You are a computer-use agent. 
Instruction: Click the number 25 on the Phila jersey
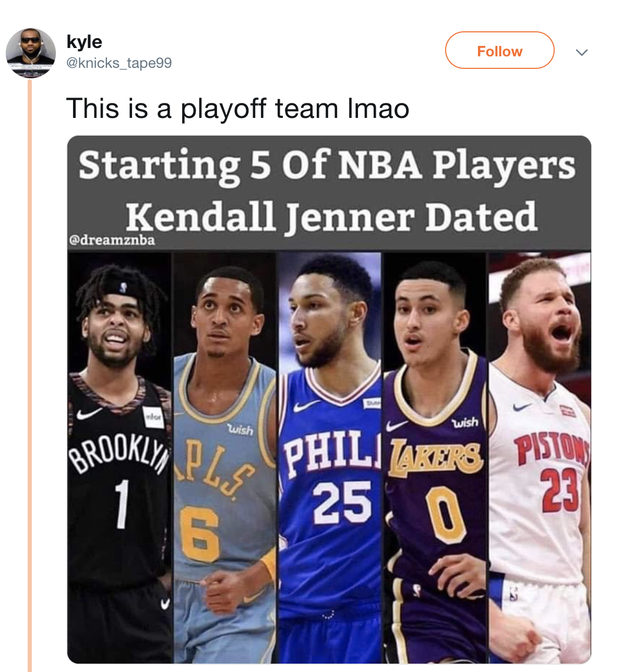[x=342, y=502]
